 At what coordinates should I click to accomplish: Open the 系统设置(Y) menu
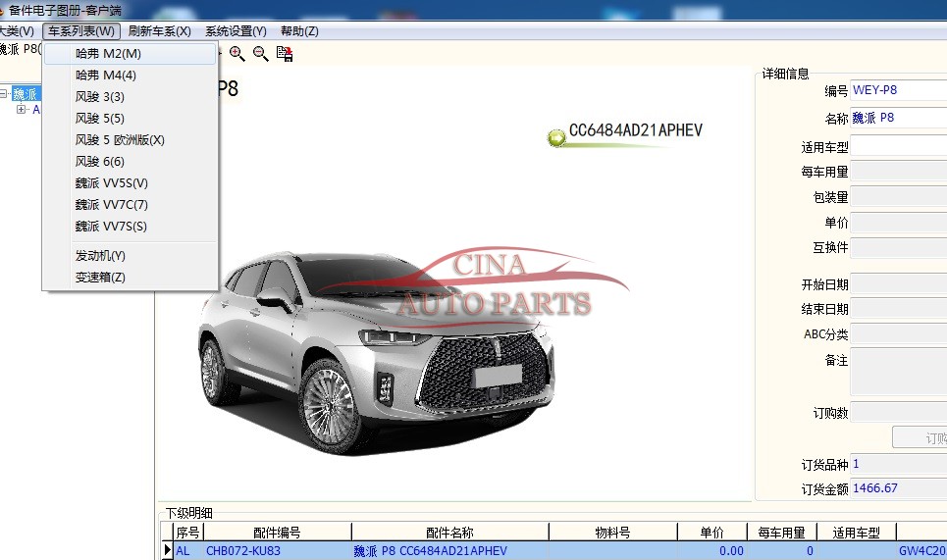[236, 31]
